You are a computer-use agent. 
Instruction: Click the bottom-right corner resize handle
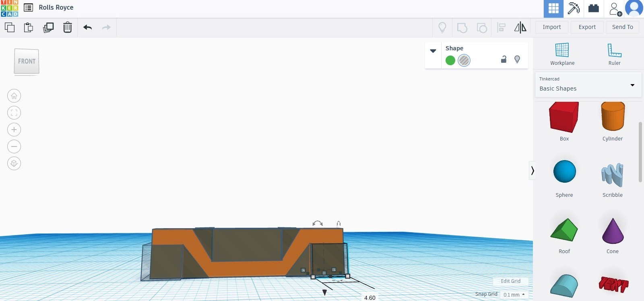tap(348, 276)
